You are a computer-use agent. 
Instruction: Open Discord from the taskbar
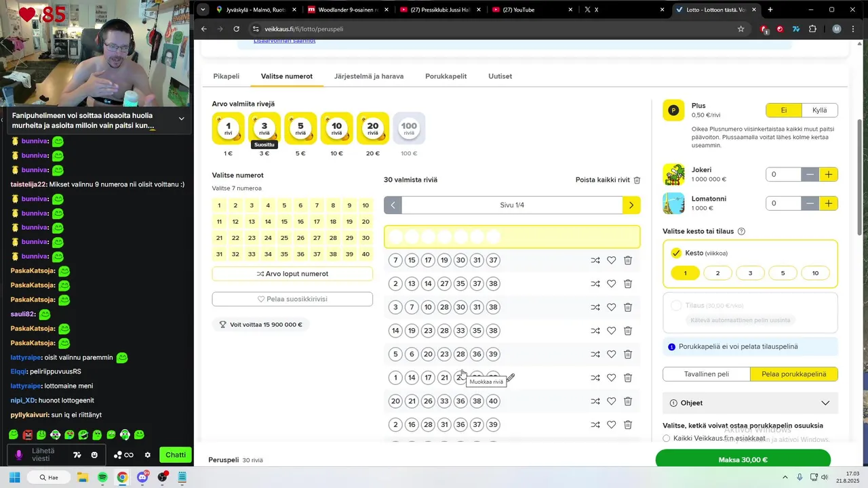pos(142,477)
